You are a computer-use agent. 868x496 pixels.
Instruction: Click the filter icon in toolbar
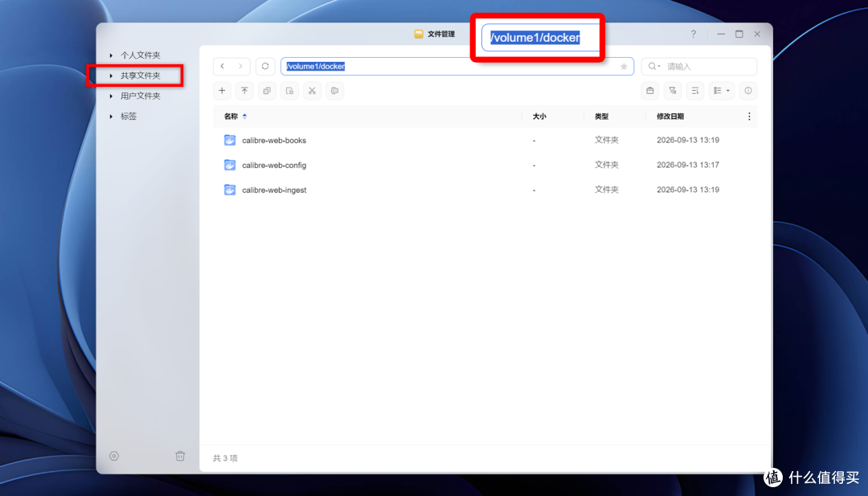(673, 91)
